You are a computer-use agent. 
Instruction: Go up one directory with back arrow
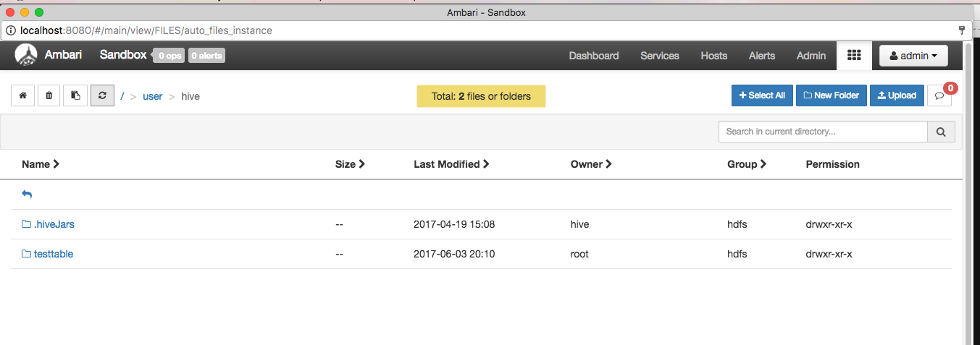pyautogui.click(x=28, y=195)
